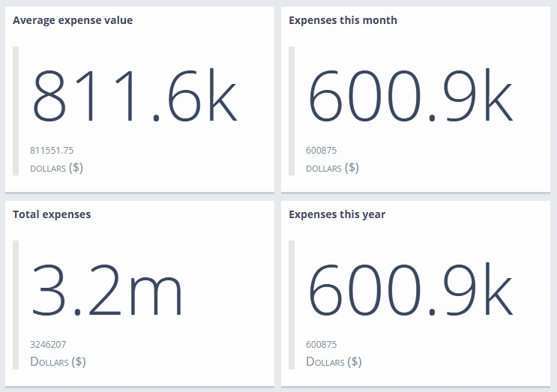Select the 600.9k value under Expenses this year
557x392 pixels.
411,290
